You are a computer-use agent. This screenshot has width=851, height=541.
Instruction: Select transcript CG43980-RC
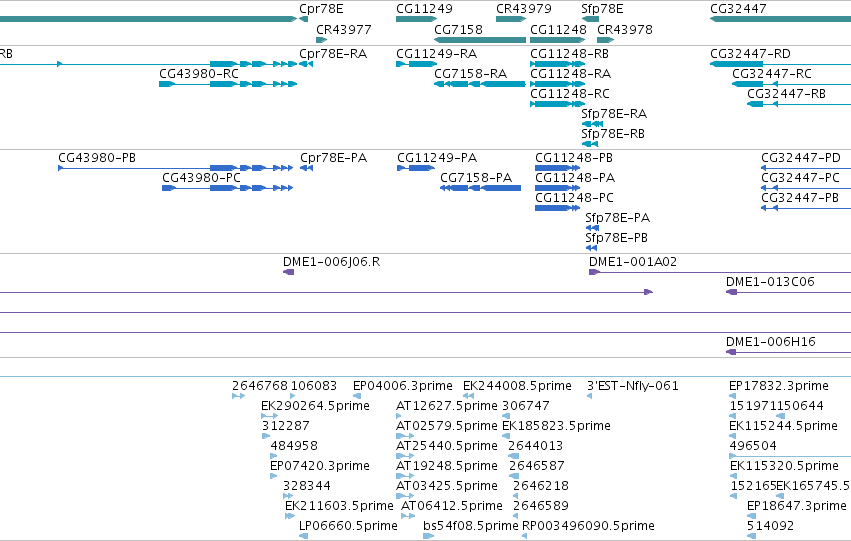tap(199, 74)
